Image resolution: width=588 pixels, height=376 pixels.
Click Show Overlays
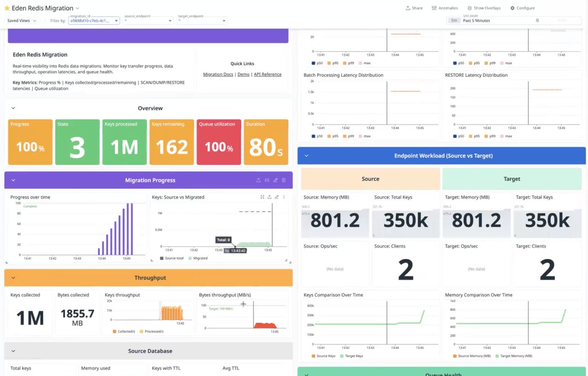484,8
